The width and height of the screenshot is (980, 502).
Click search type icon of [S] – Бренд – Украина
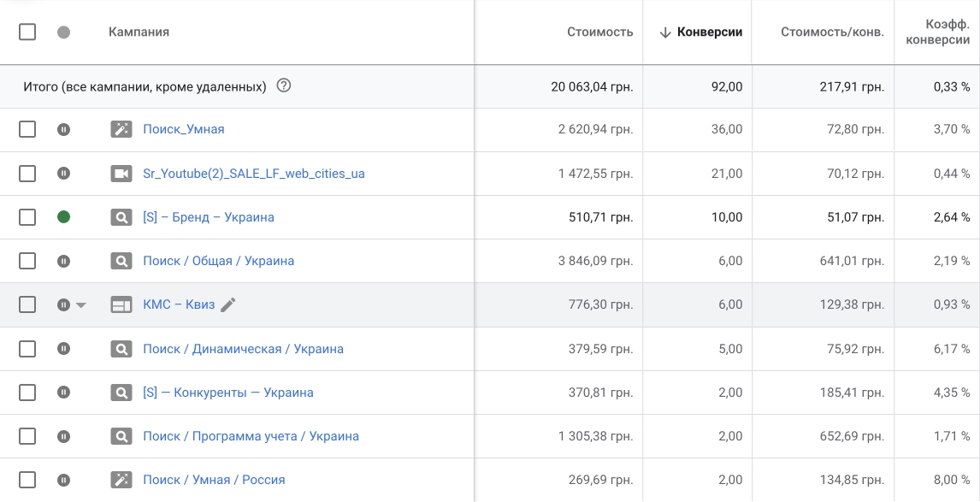[121, 217]
